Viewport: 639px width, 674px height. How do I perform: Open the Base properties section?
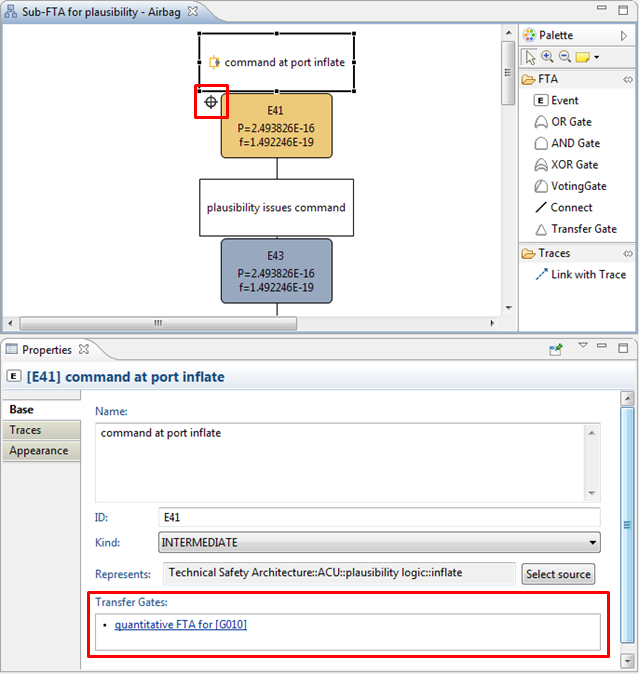coord(41,410)
